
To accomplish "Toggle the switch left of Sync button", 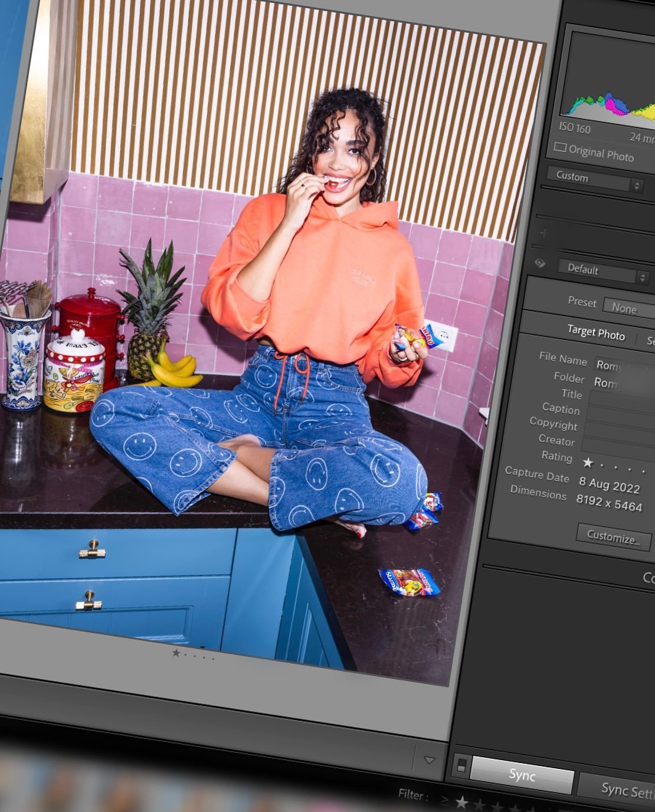I will [x=461, y=765].
